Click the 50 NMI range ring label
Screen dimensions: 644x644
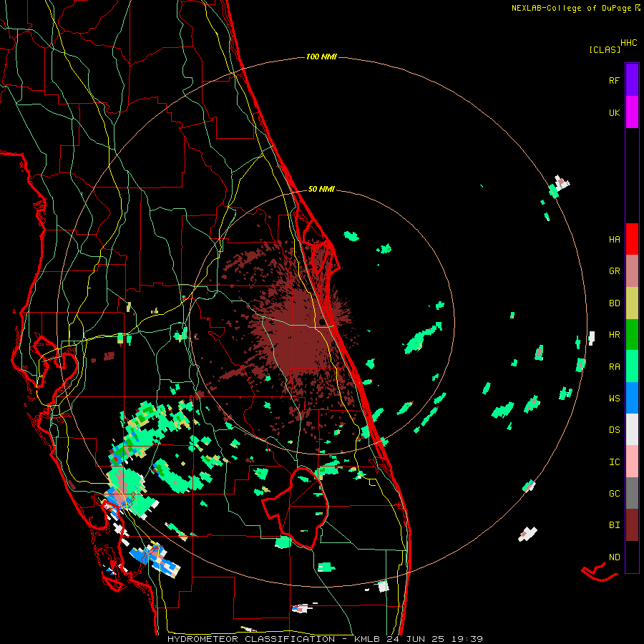coord(321,189)
